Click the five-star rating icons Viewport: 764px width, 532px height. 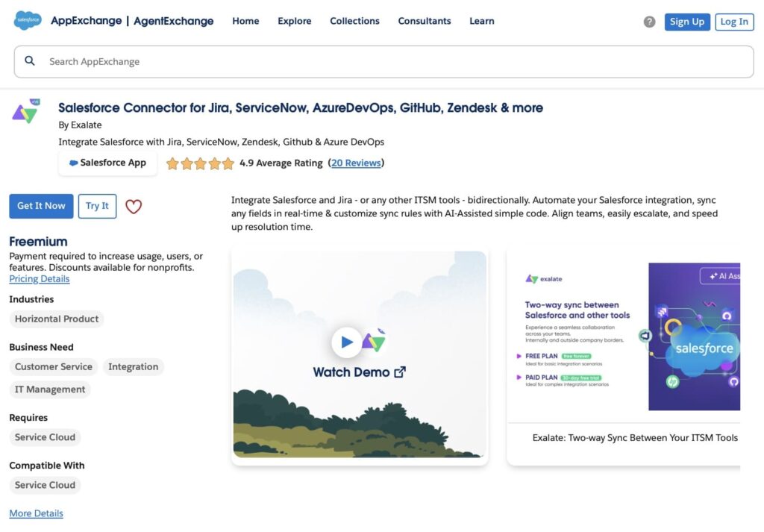click(200, 163)
